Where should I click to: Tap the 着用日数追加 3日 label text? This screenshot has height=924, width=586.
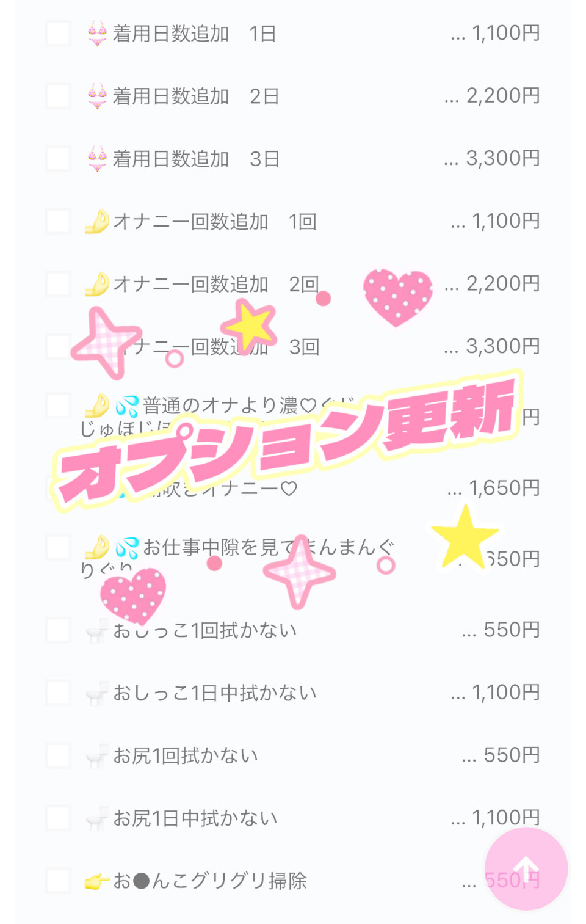196,159
